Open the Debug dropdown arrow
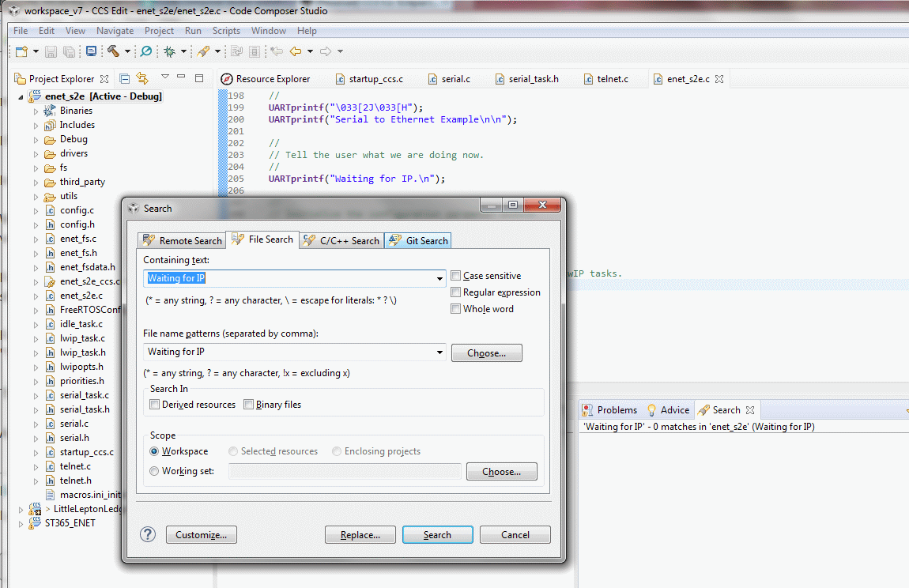The height and width of the screenshot is (588, 909). 183,51
